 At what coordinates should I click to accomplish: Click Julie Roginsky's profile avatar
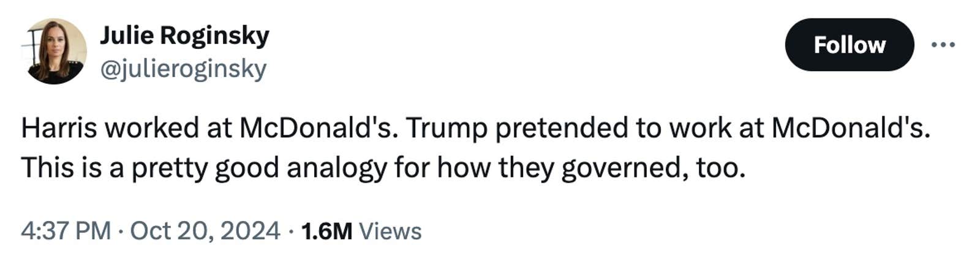click(55, 51)
